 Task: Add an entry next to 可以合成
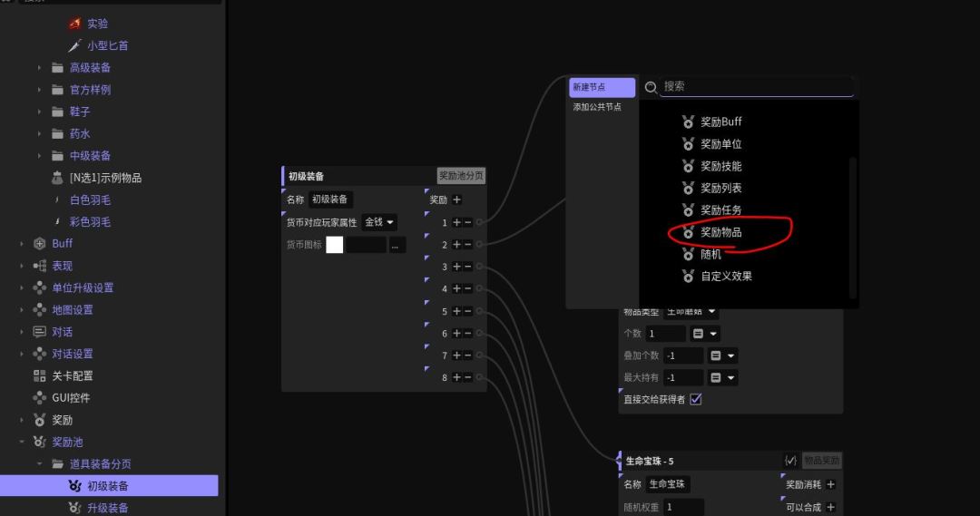830,507
